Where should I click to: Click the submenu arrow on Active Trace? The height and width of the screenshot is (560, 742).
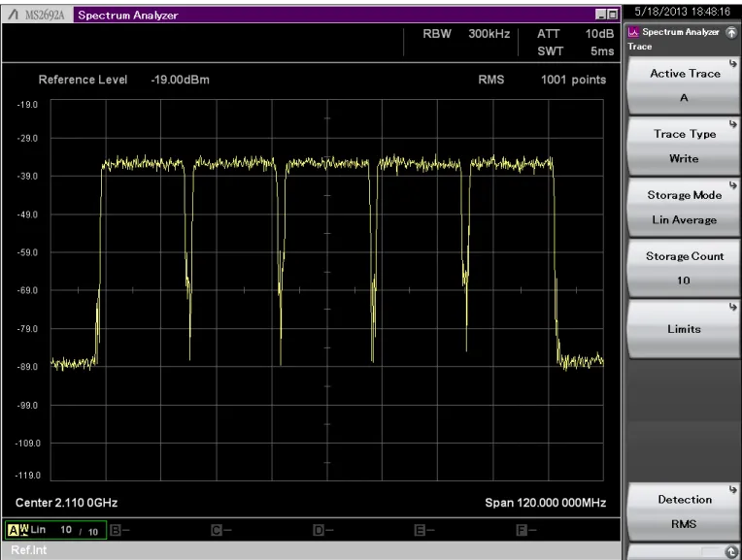pyautogui.click(x=733, y=63)
